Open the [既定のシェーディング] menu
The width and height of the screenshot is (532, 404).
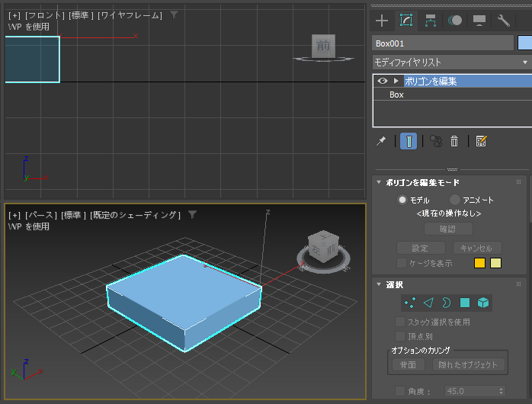(x=135, y=216)
